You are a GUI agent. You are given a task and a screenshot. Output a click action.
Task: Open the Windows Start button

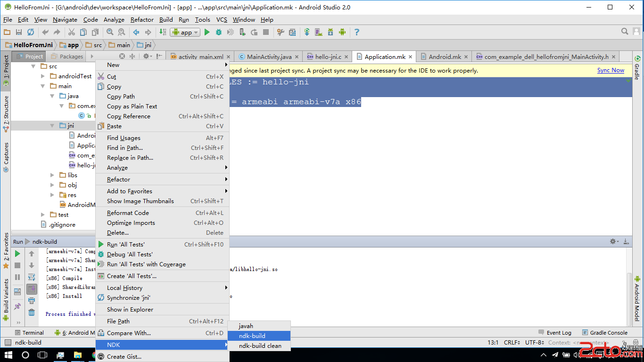(x=8, y=355)
